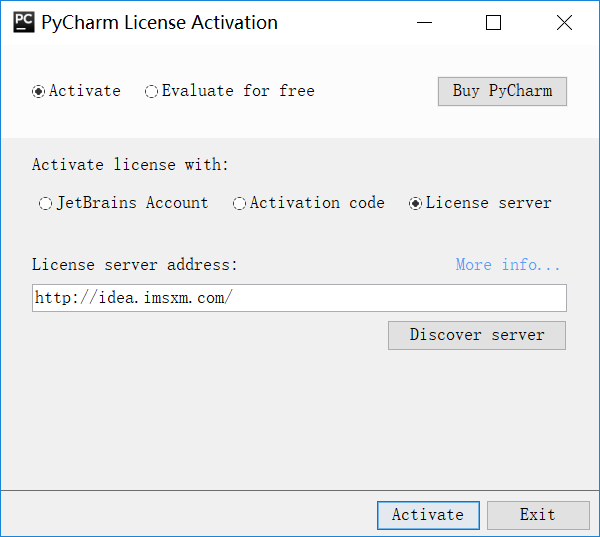
Task: Open the More info link
Action: (507, 265)
